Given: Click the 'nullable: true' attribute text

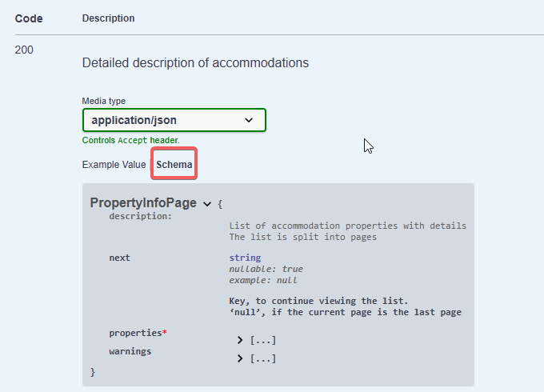Looking at the screenshot, I should click(266, 269).
